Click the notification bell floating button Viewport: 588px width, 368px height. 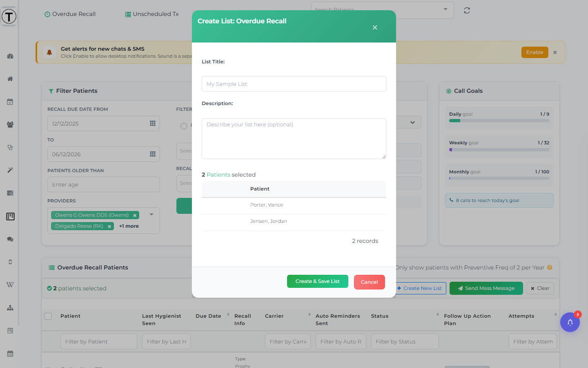click(x=570, y=322)
